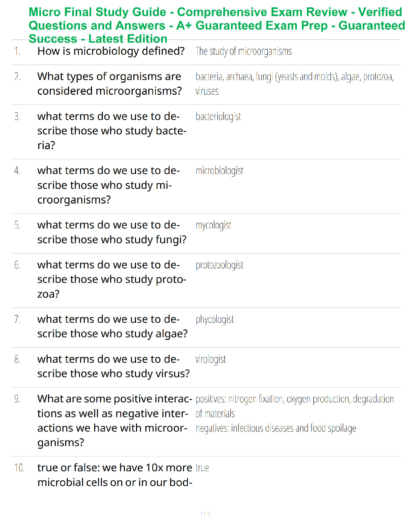Click the page number indicator at bottom
The image size is (411, 532).
coord(205,514)
